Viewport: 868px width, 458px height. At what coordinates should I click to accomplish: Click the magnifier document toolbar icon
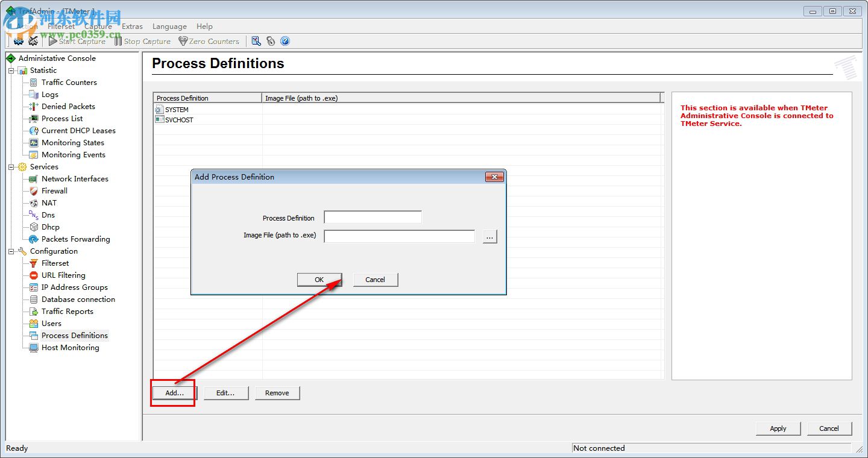click(256, 41)
